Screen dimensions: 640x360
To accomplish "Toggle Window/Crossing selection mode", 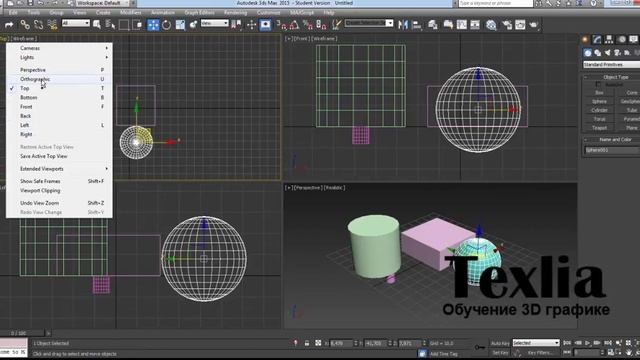I will (138, 25).
